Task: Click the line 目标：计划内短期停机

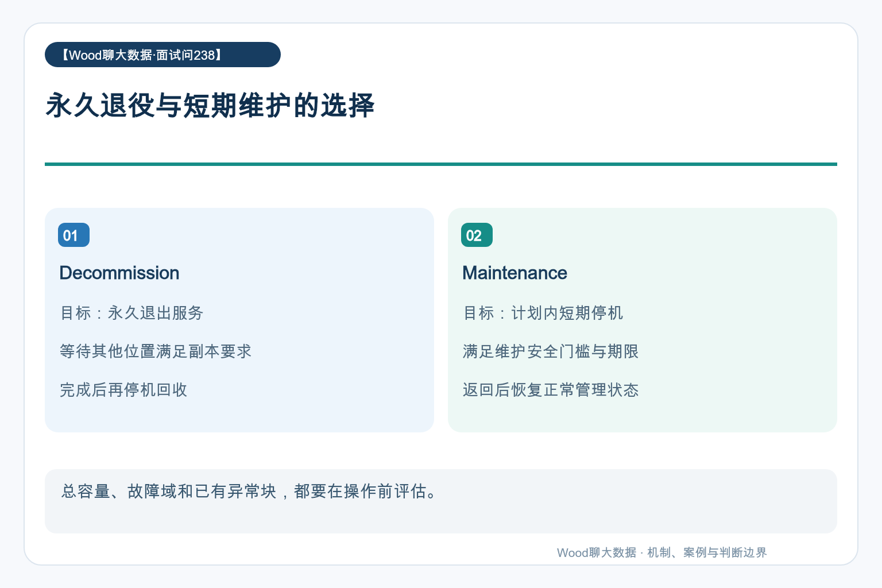Action: (543, 313)
